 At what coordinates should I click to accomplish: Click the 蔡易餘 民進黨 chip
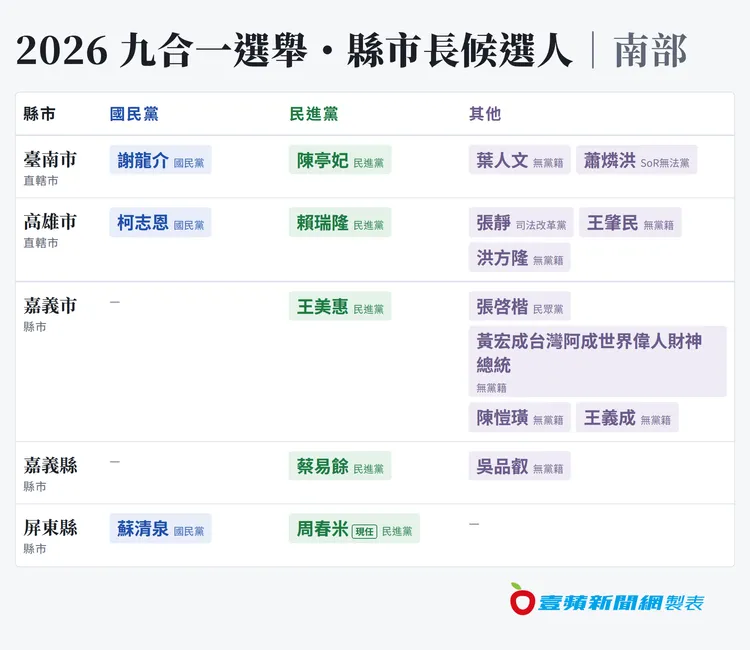click(340, 466)
